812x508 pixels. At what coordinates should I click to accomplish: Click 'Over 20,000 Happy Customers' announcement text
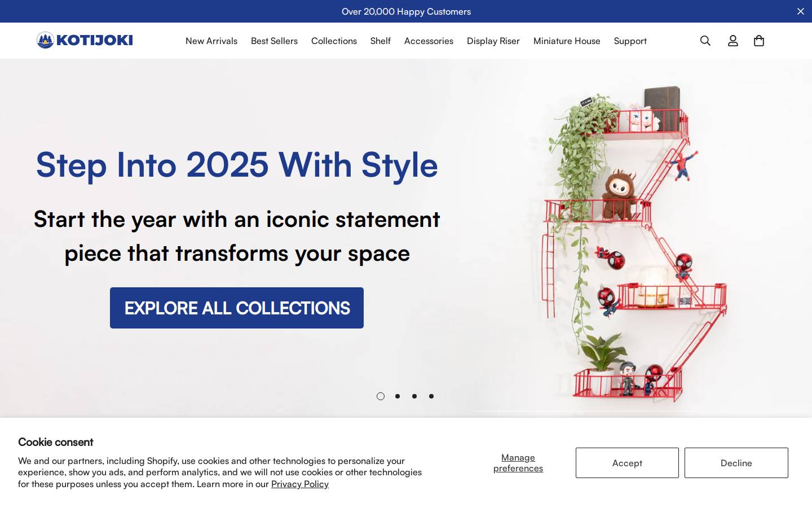(x=406, y=11)
